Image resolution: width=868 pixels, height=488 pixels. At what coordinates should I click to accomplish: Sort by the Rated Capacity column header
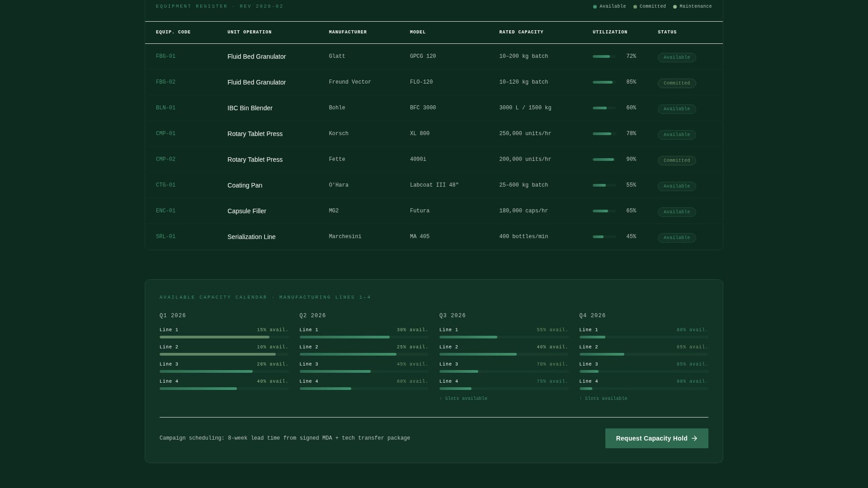pos(521,32)
